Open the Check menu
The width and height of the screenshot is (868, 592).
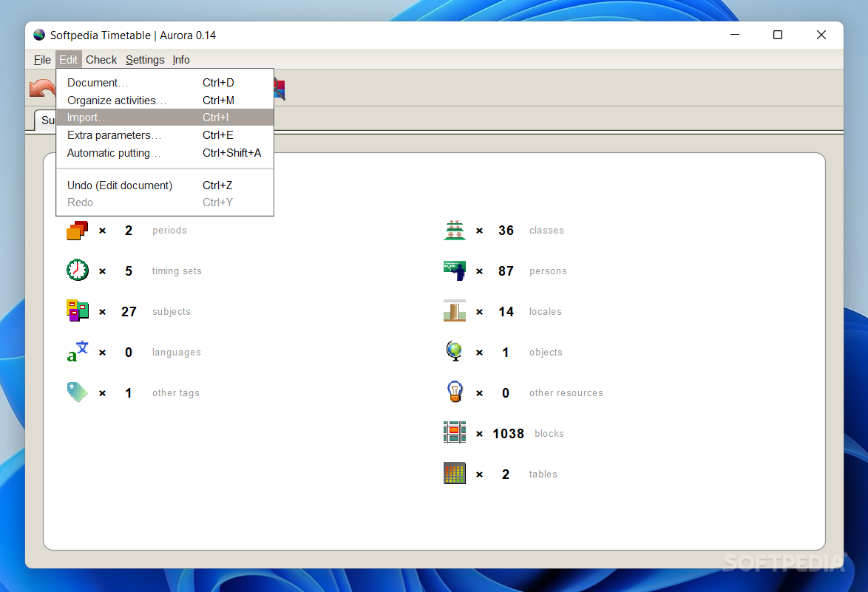coord(101,60)
